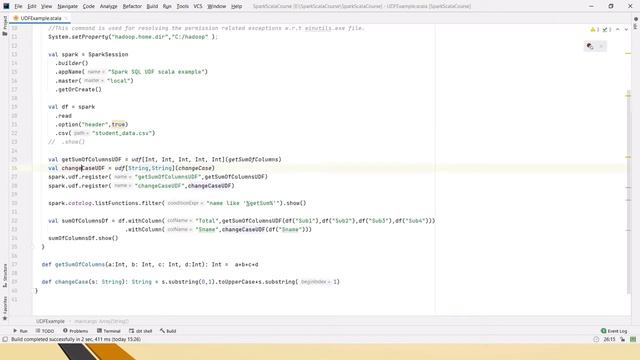Click the tool window quick-access icon in status bar
Viewport: 640px width, 360px height.
(5, 339)
